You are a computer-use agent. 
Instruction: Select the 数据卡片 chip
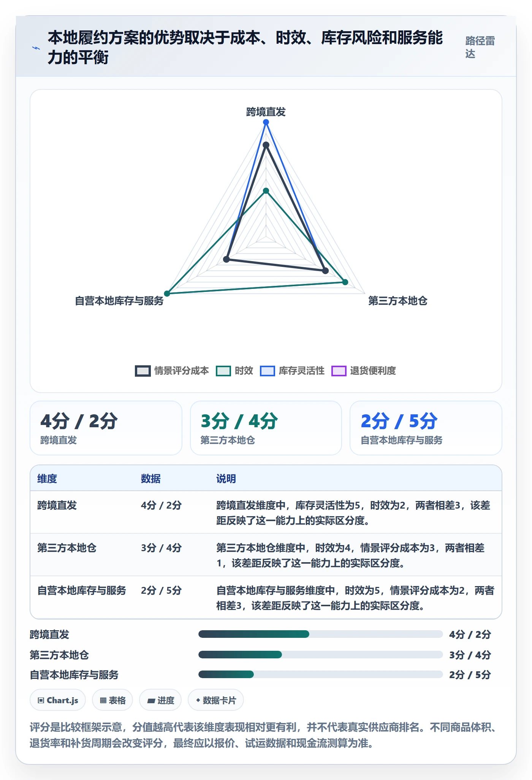216,700
